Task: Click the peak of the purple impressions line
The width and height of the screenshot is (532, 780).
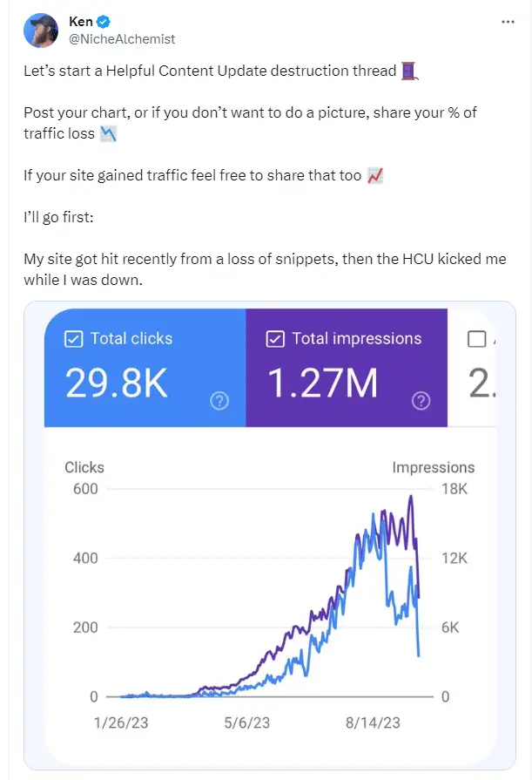Action: click(411, 496)
